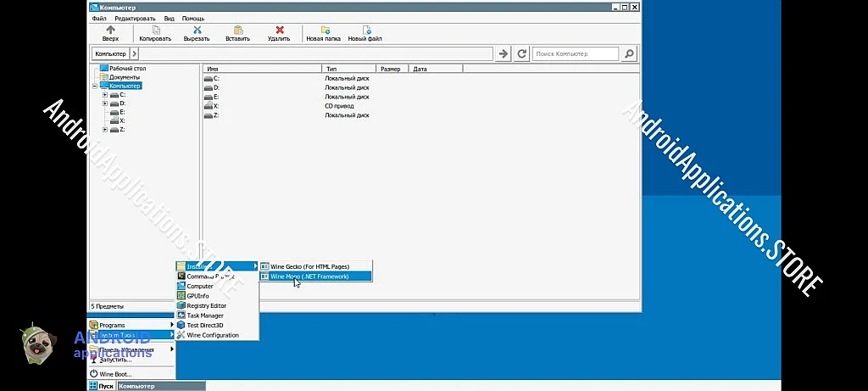Screen dimensions: 868x391
Task: Click the Копировать (Copy) toolbar icon
Action: (x=155, y=30)
